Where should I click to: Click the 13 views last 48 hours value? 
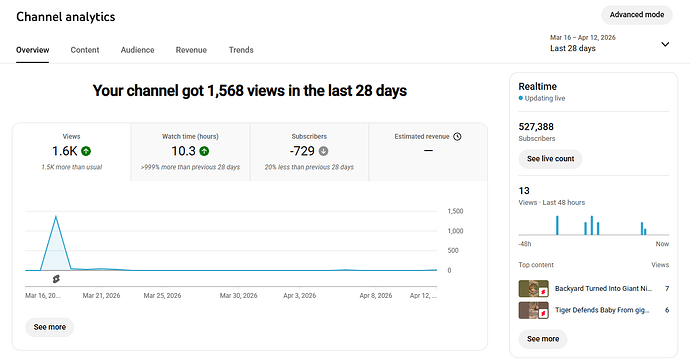tap(524, 191)
